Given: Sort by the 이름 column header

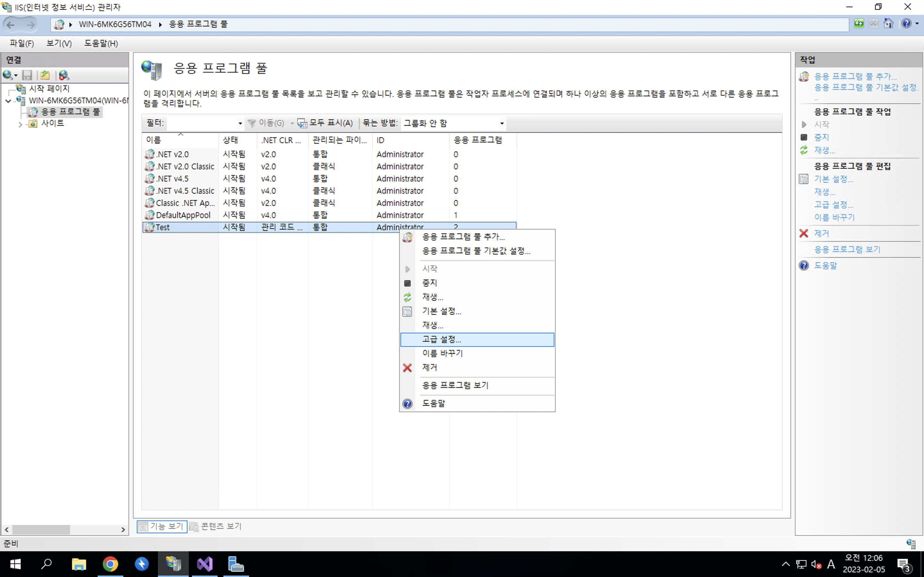Looking at the screenshot, I should pyautogui.click(x=153, y=140).
